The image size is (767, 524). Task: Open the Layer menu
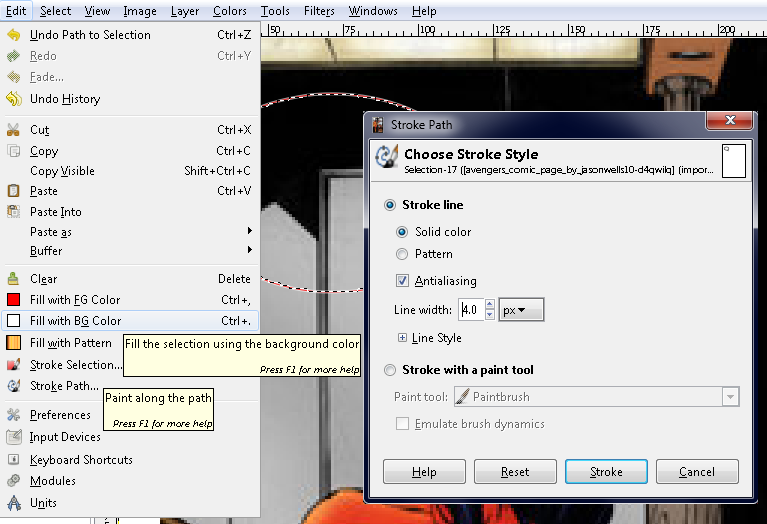pyautogui.click(x=184, y=11)
